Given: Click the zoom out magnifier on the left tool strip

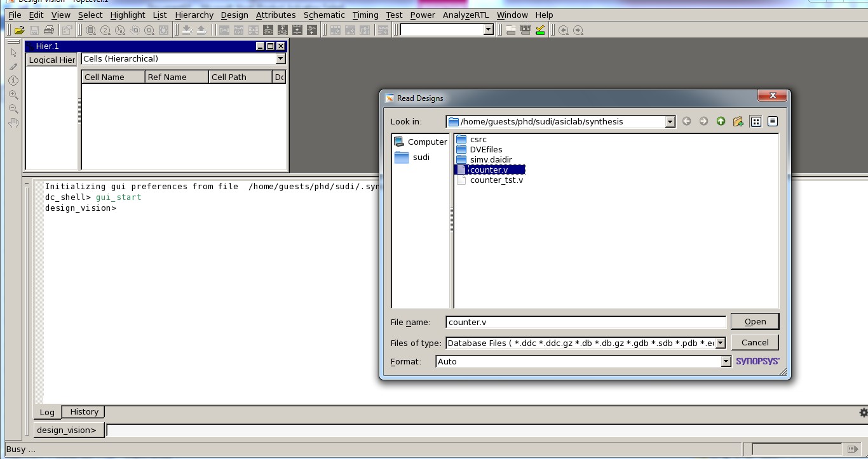Looking at the screenshot, I should (13, 109).
